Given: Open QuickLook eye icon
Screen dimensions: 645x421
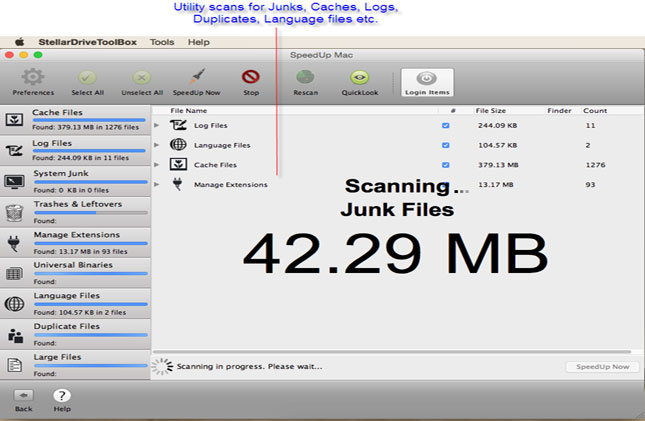Looking at the screenshot, I should [x=360, y=77].
